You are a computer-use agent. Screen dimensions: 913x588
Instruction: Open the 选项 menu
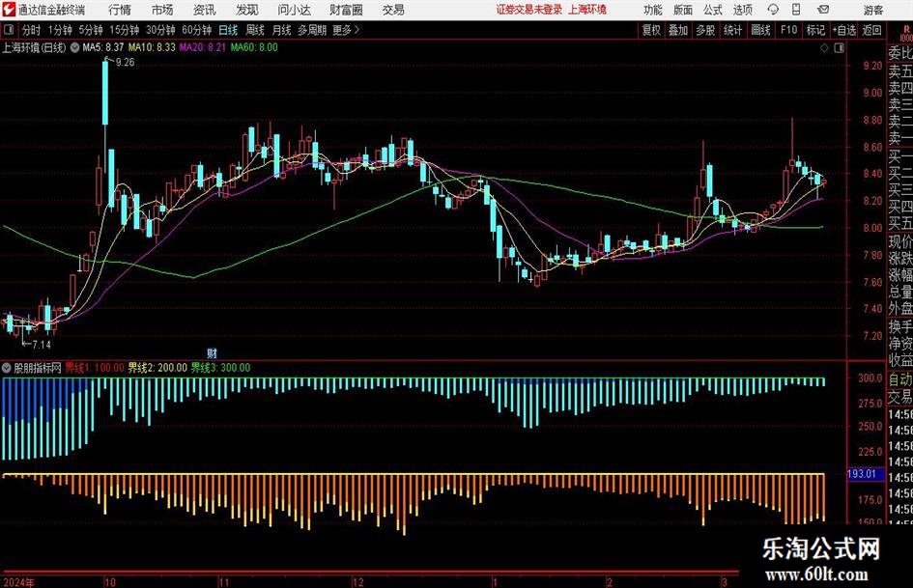point(742,10)
